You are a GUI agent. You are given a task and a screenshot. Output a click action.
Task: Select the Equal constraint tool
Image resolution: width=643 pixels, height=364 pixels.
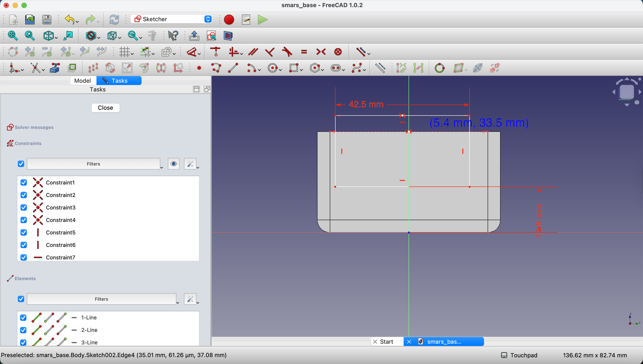click(304, 52)
